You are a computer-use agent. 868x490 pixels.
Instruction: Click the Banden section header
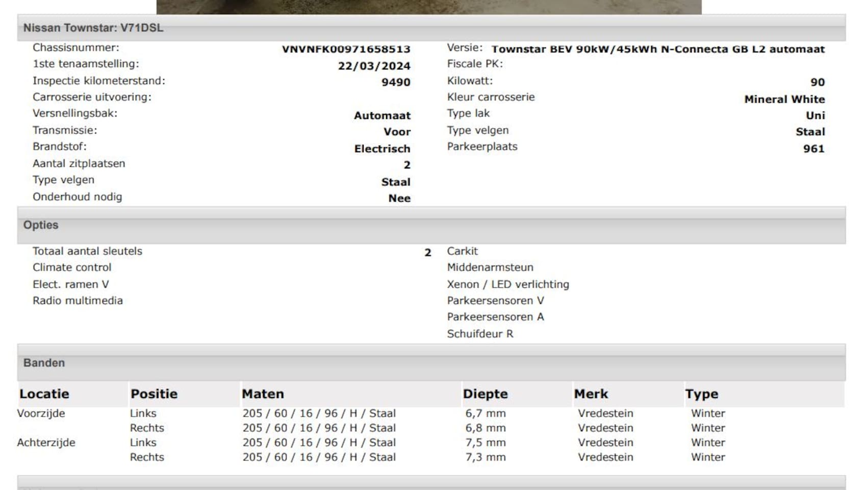click(44, 363)
